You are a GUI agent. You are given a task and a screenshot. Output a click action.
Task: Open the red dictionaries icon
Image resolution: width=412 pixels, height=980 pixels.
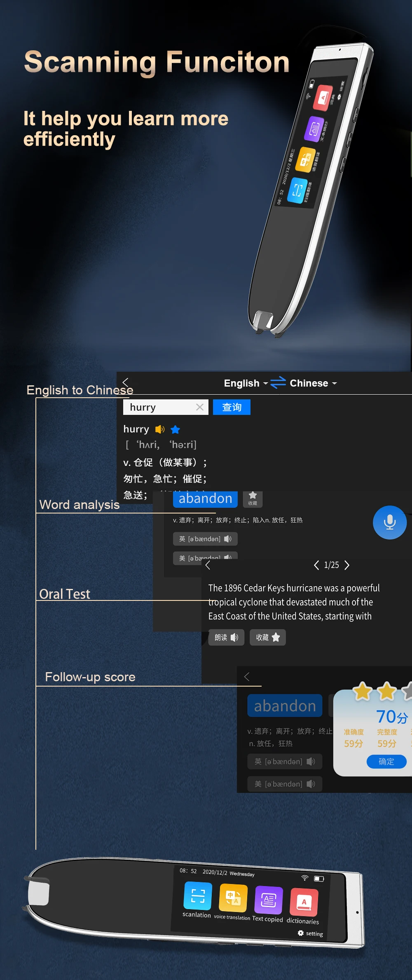point(304,902)
